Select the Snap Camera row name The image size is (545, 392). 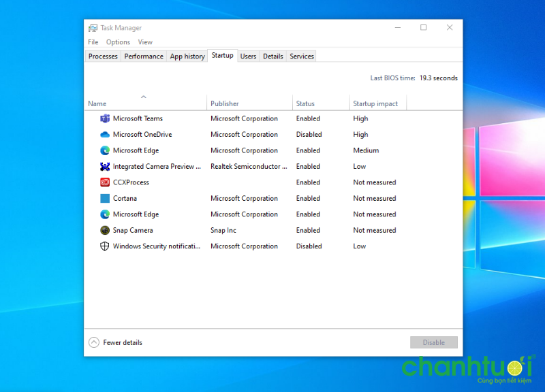coord(133,230)
